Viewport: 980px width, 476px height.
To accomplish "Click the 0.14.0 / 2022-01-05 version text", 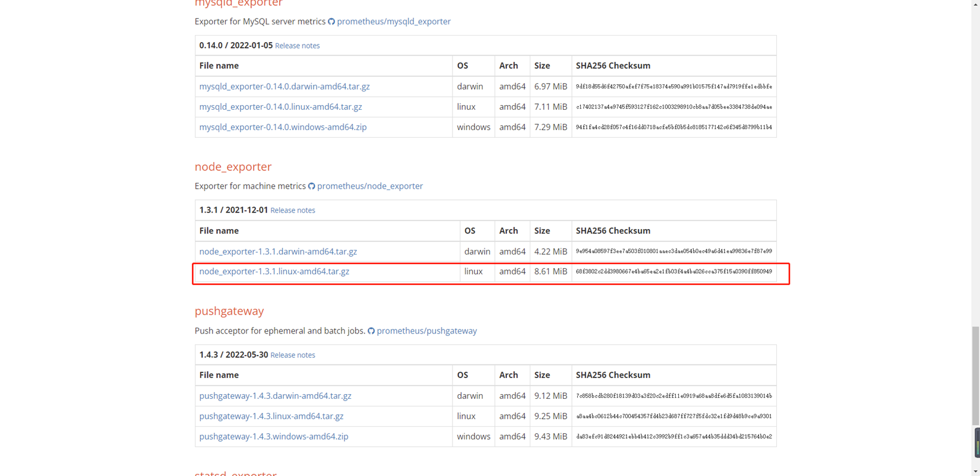I will point(236,45).
